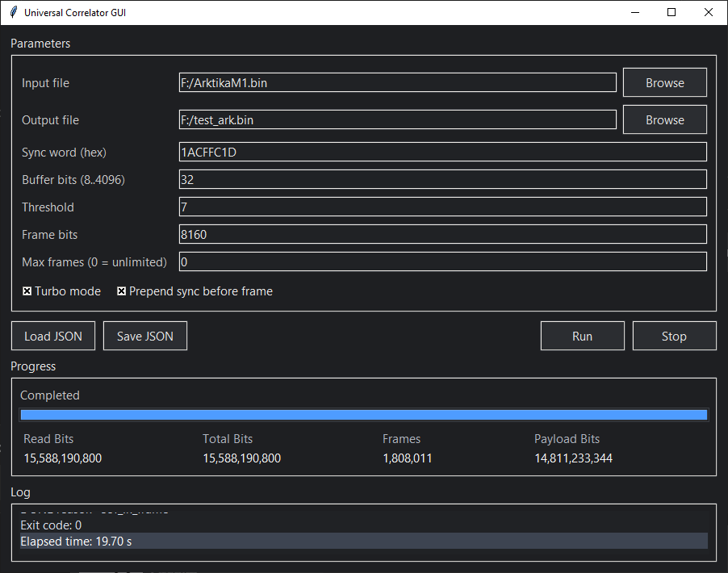Select the Max frames input field

click(443, 261)
